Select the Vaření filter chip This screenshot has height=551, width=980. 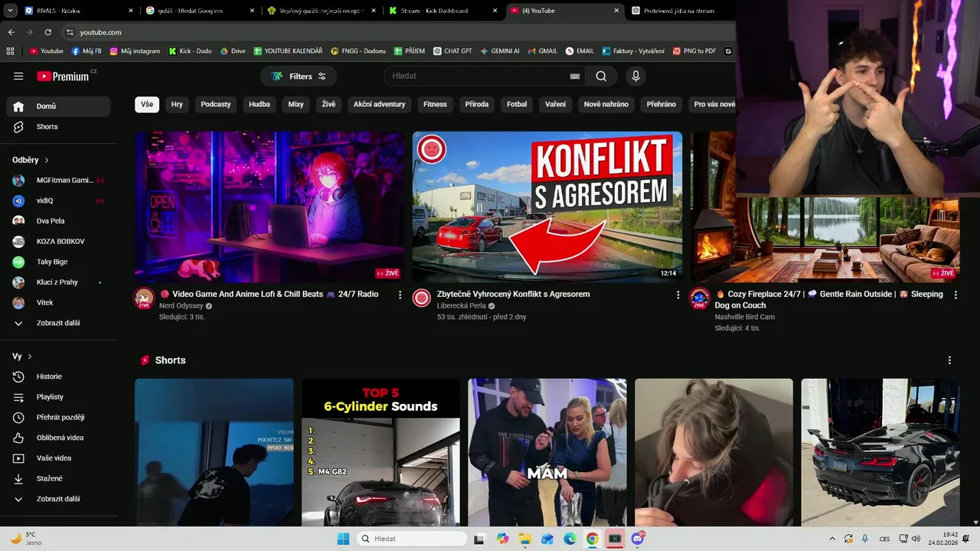(x=555, y=104)
